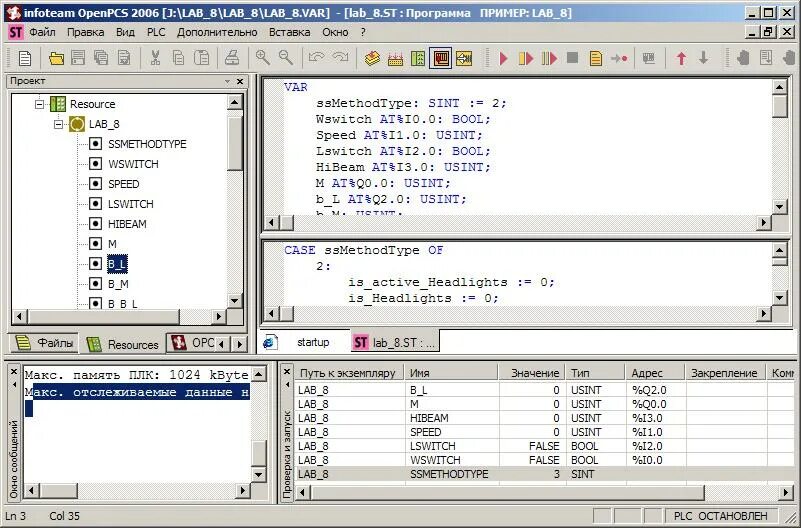Click the red up arrow icon
This screenshot has height=528, width=801.
(681, 58)
